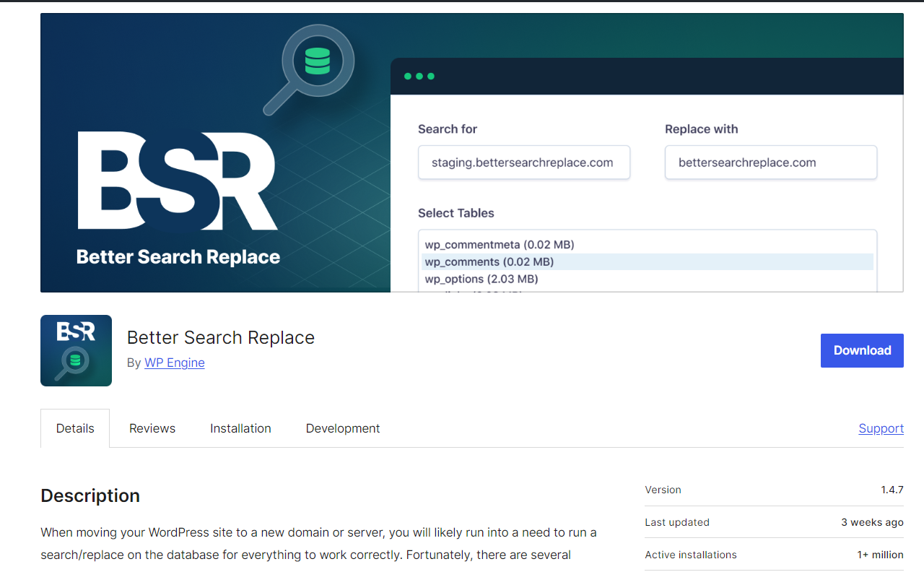Click the Better Search Replace plugin icon
Image resolution: width=924 pixels, height=572 pixels.
click(76, 350)
